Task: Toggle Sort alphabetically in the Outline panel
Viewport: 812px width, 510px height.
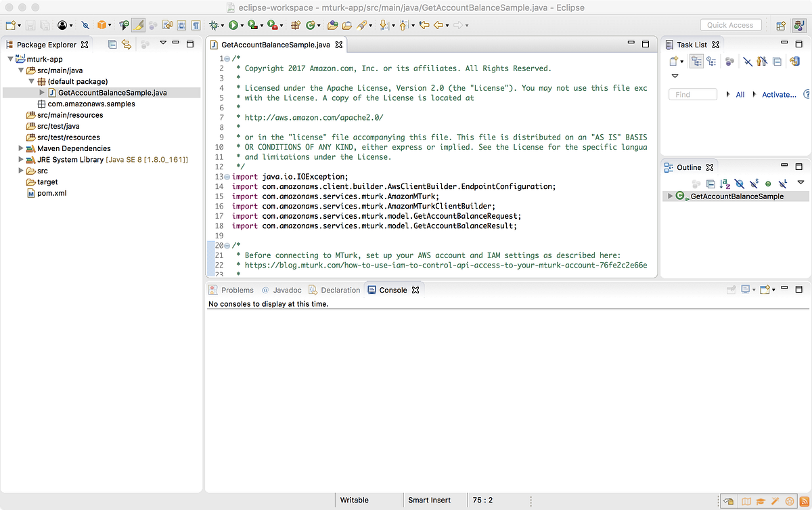Action: [x=724, y=183]
